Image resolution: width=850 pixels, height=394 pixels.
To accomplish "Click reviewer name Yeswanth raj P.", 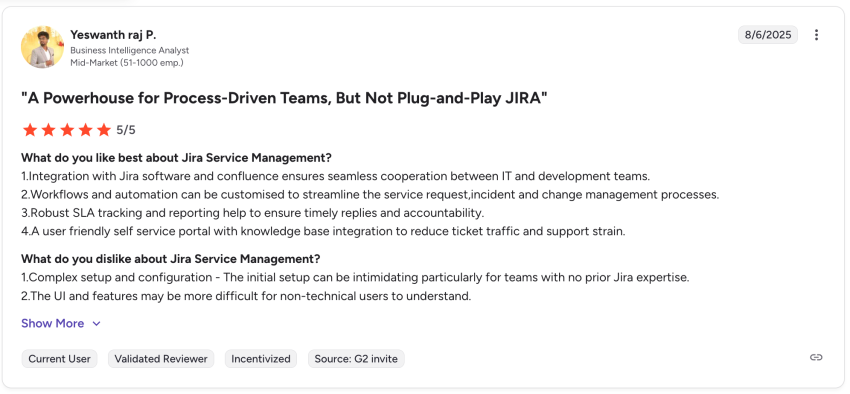I will 113,35.
